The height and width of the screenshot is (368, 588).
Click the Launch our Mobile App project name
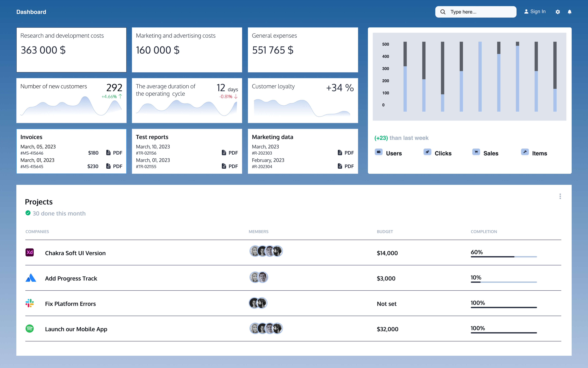76,329
